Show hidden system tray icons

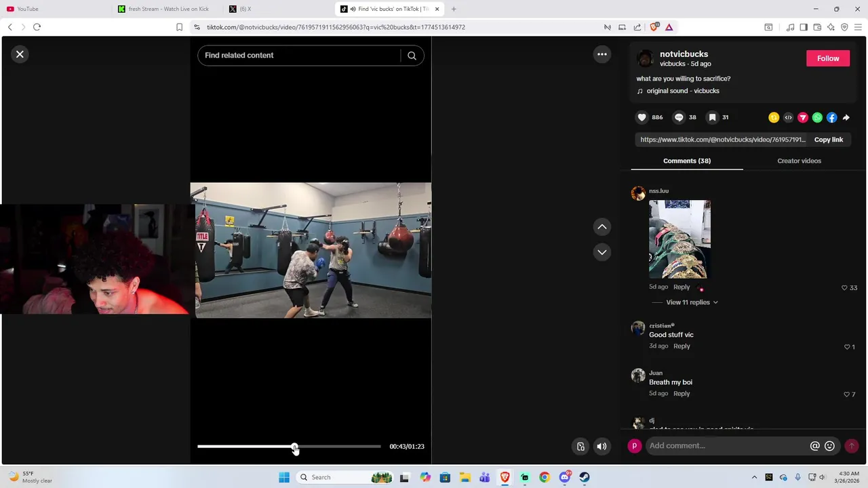[x=754, y=477]
